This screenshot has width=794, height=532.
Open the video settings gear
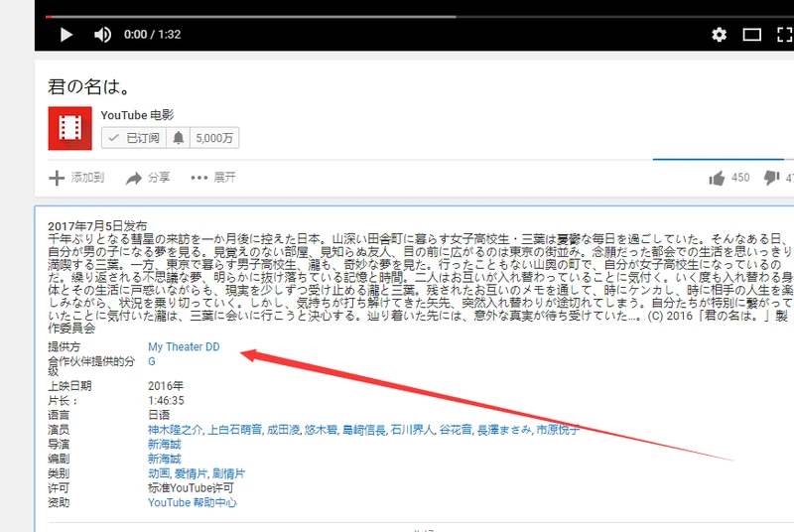coord(719,35)
